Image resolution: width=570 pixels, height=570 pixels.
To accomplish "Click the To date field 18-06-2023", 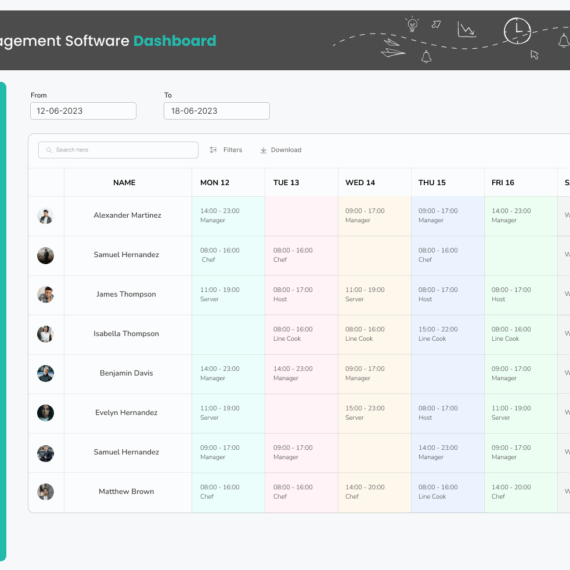I will pyautogui.click(x=217, y=111).
